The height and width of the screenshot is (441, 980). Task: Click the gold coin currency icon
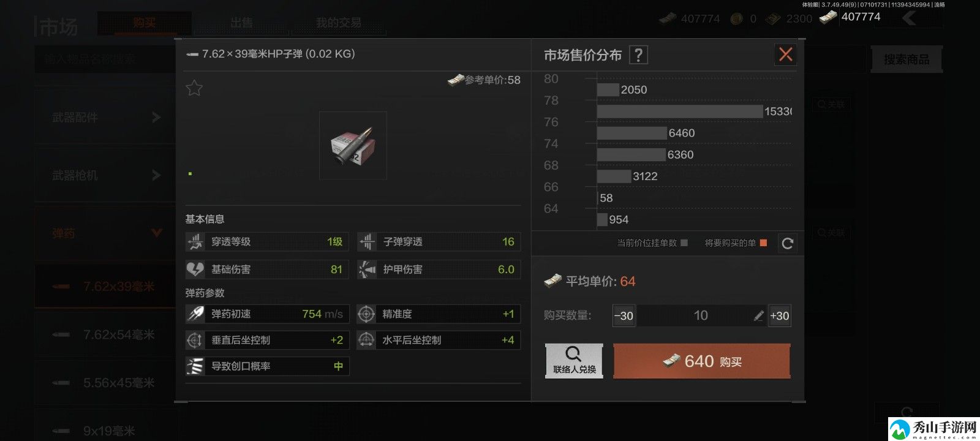click(736, 19)
